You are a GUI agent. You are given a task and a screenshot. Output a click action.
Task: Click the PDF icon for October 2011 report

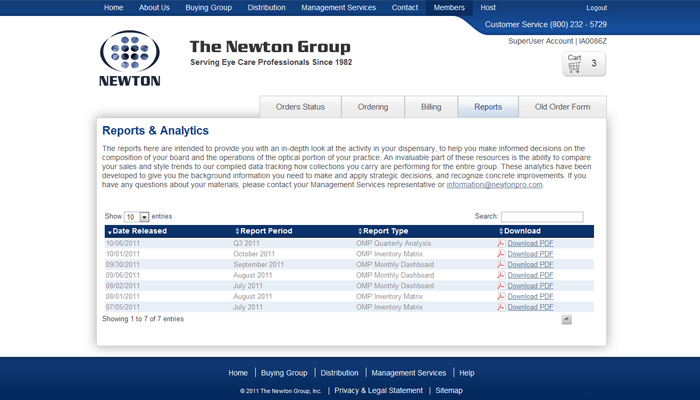click(x=501, y=254)
